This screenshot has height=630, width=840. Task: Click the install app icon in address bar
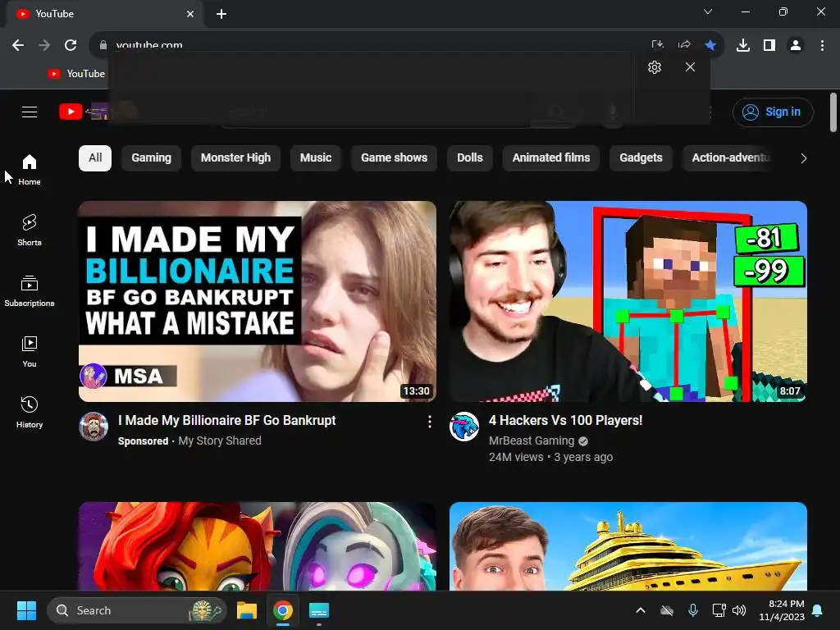658,45
